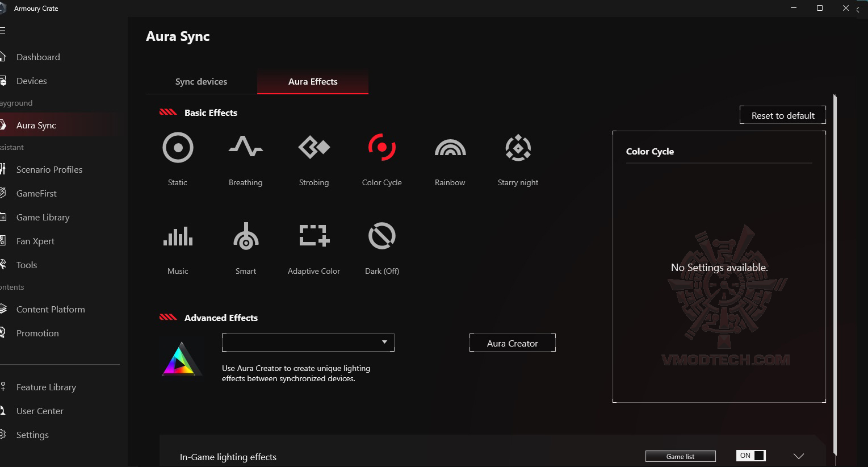Open the Advanced Effects dropdown
The width and height of the screenshot is (868, 467).
tap(308, 343)
